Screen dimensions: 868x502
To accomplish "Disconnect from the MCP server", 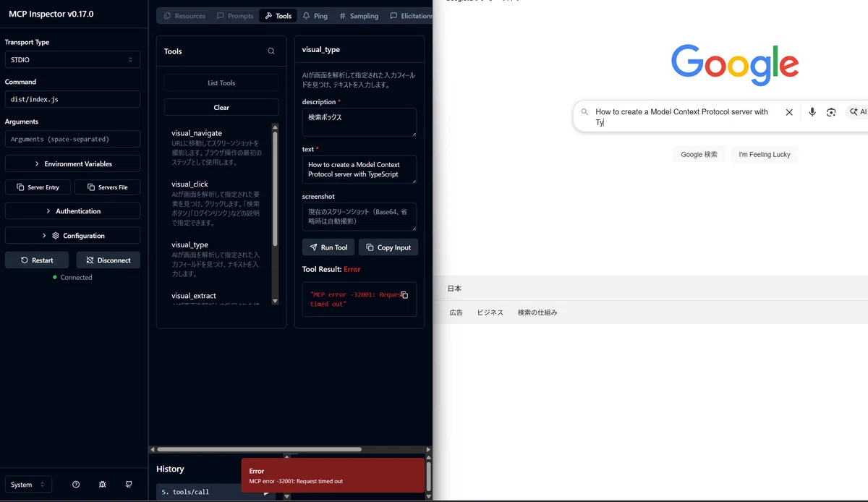I will [109, 260].
